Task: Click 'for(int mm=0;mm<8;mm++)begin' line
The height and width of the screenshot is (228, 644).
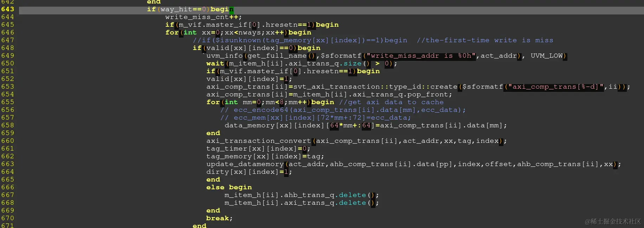Action: coord(270,102)
